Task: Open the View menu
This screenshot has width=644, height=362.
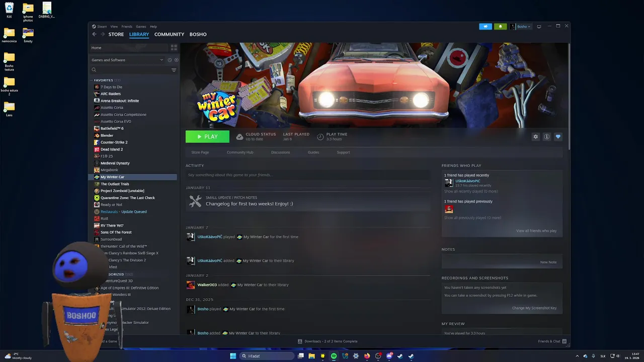Action: 114,27
